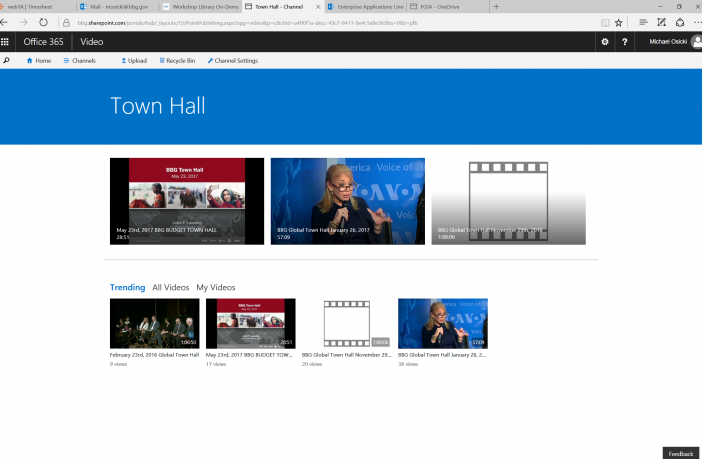Select the All Videos tab
This screenshot has height=459, width=702.
pyautogui.click(x=171, y=287)
